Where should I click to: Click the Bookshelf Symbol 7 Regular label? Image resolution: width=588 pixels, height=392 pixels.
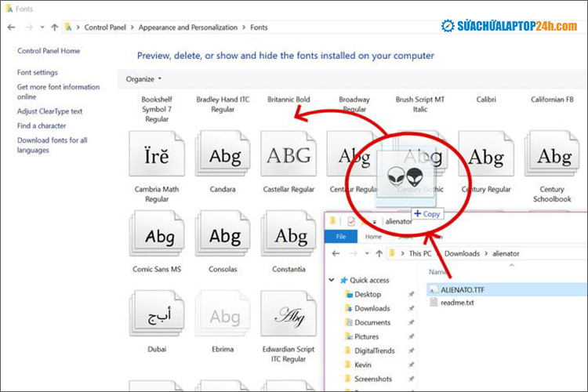tap(157, 109)
